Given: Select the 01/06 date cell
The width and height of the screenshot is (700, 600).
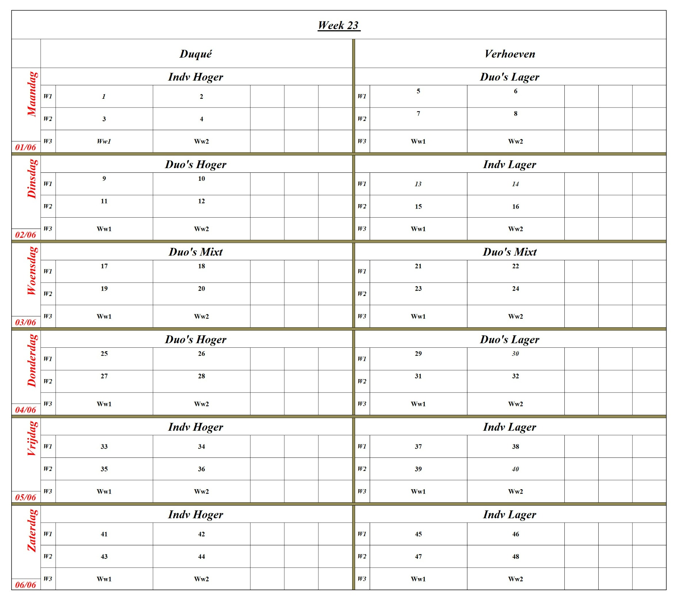Looking at the screenshot, I should pyautogui.click(x=26, y=147).
